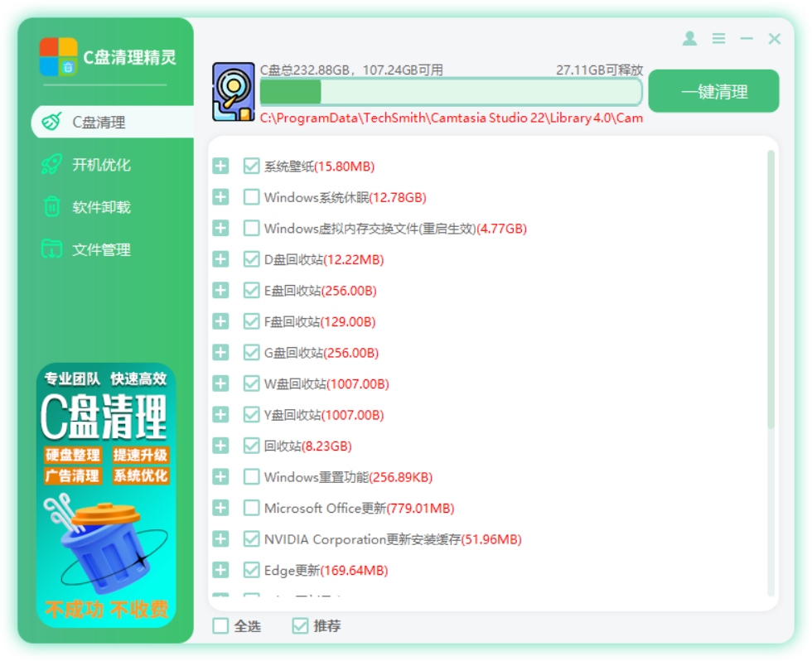Viewport: 812px width, 661px height.
Task: Uncheck the G盘回收站 checkbox
Action: click(251, 353)
